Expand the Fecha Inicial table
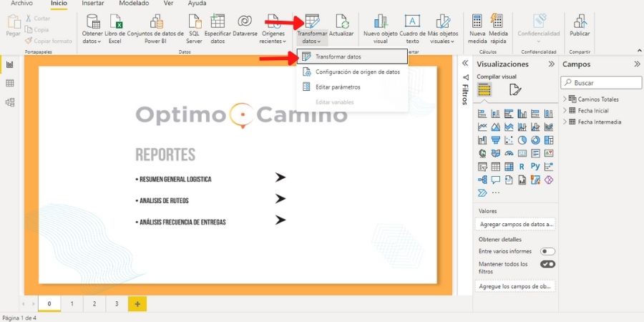 pos(565,111)
